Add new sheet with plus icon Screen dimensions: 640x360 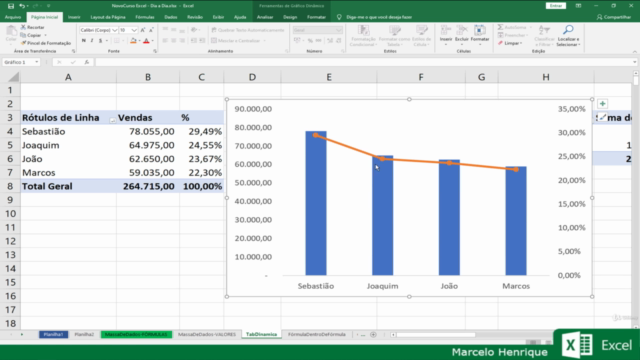coord(373,335)
